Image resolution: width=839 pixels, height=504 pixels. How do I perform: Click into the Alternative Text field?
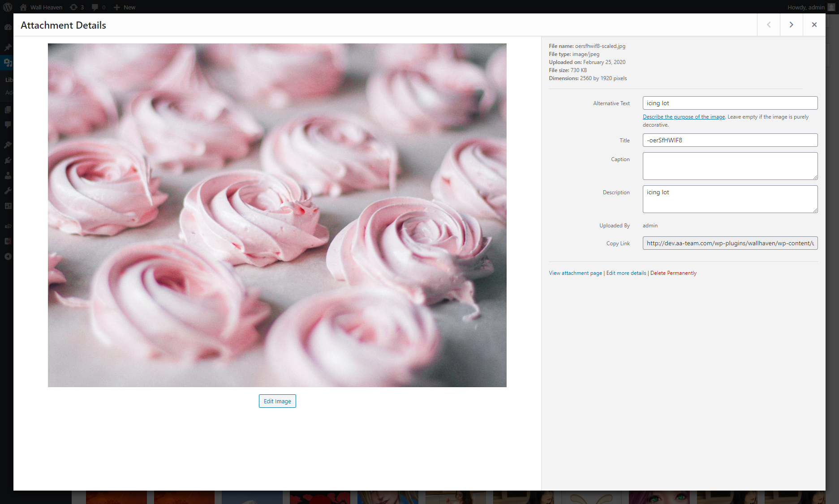tap(730, 103)
